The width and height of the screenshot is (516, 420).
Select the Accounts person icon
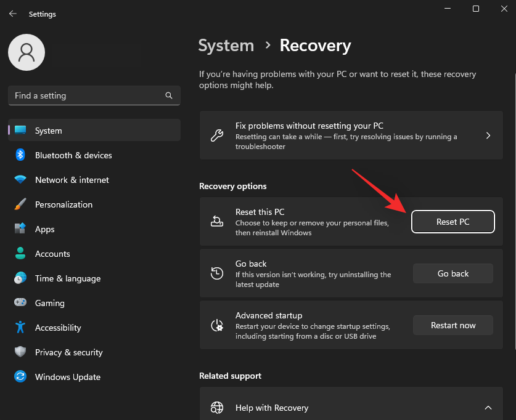pyautogui.click(x=20, y=254)
